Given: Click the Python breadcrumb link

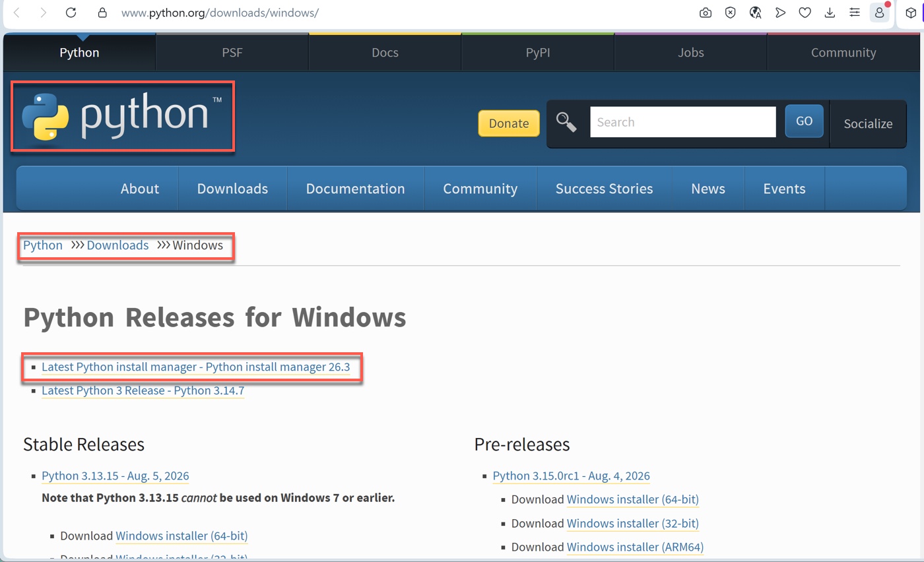Looking at the screenshot, I should tap(43, 245).
